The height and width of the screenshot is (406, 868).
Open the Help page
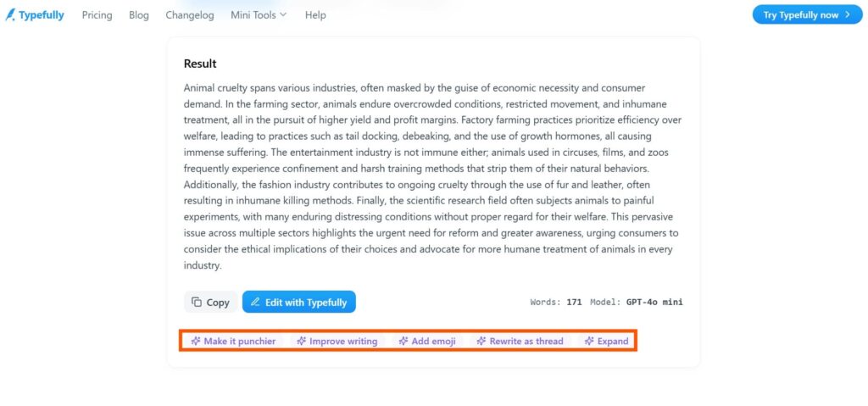click(x=315, y=15)
